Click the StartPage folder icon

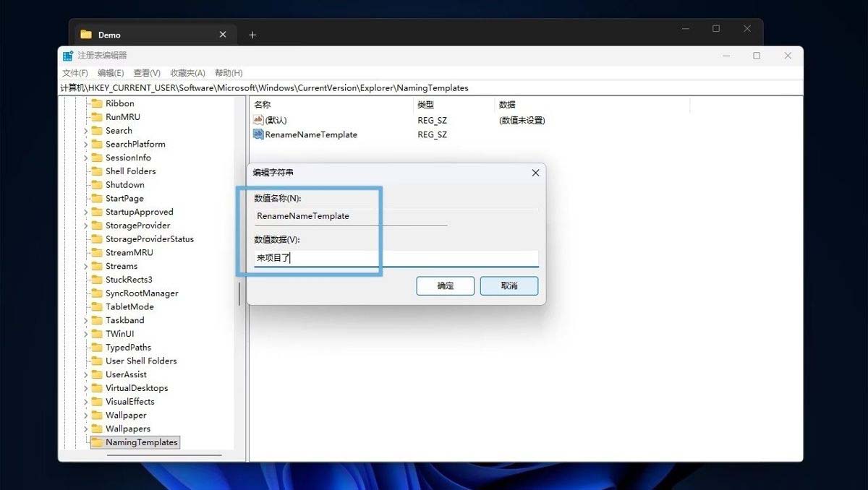(x=96, y=199)
